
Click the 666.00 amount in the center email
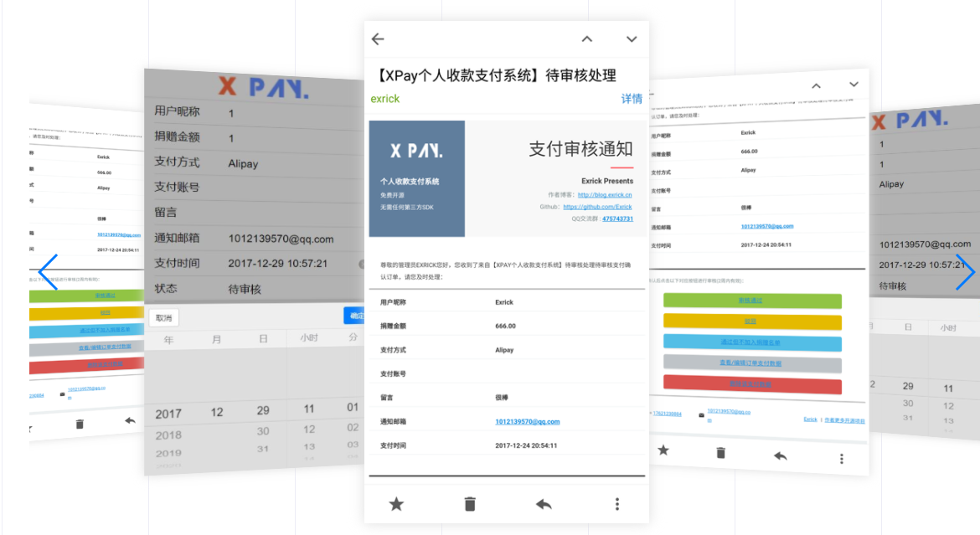pyautogui.click(x=505, y=327)
